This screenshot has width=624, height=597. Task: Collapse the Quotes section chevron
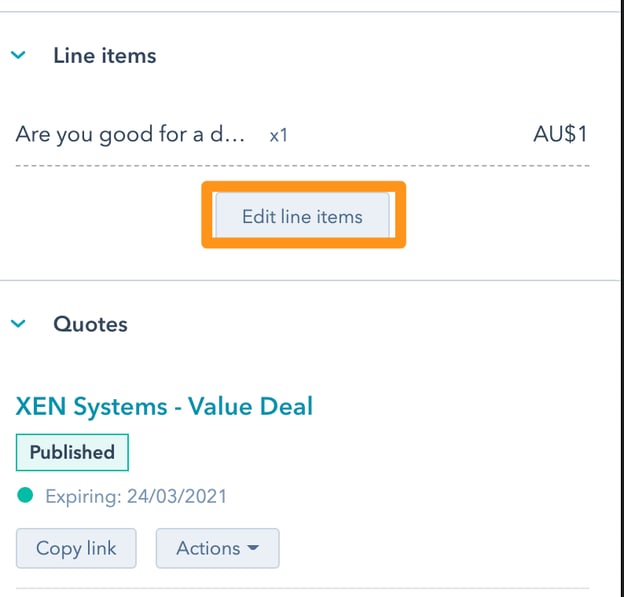tap(17, 324)
